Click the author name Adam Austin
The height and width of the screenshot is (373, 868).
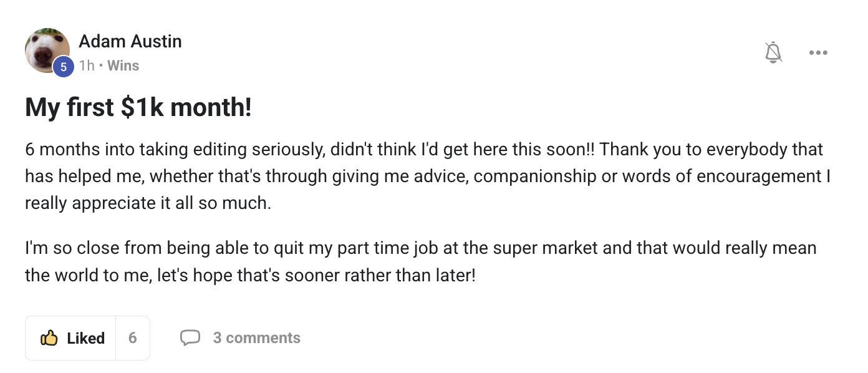coord(130,42)
